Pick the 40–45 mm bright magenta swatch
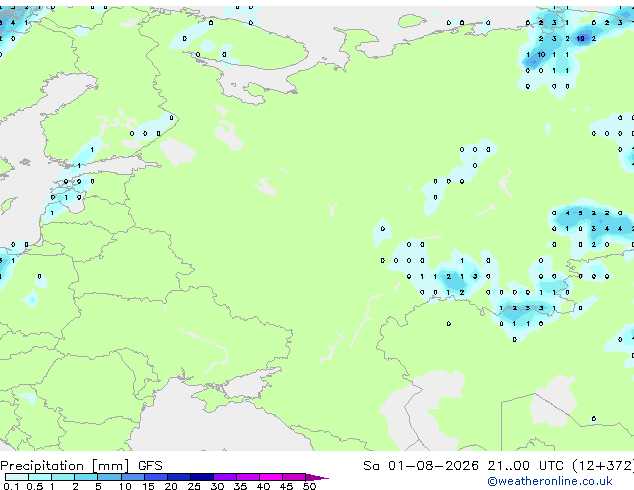This screenshot has width=634, height=490. pyautogui.click(x=271, y=477)
